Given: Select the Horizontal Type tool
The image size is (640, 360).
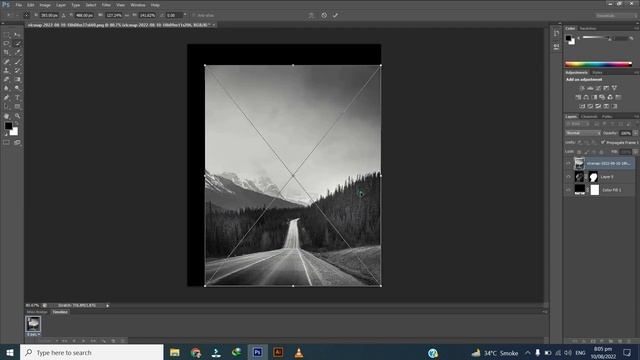Looking at the screenshot, I should point(17,98).
